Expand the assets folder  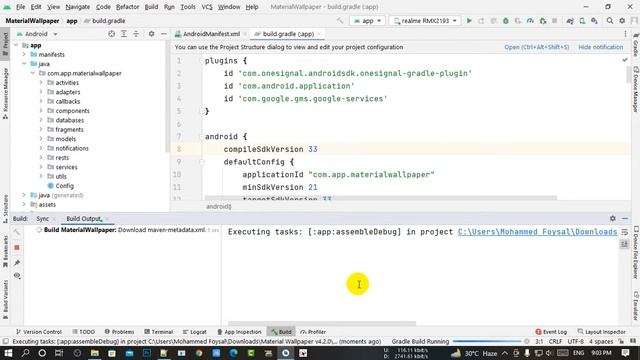24,204
